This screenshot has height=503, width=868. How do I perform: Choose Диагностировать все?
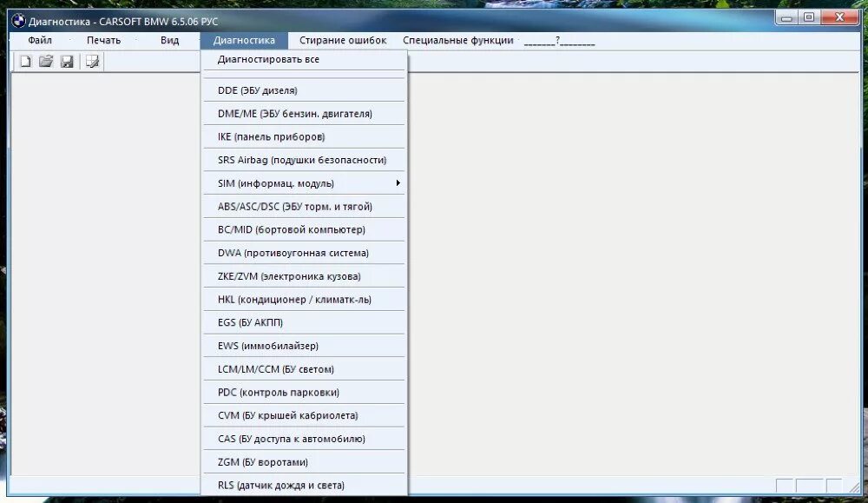coord(304,59)
